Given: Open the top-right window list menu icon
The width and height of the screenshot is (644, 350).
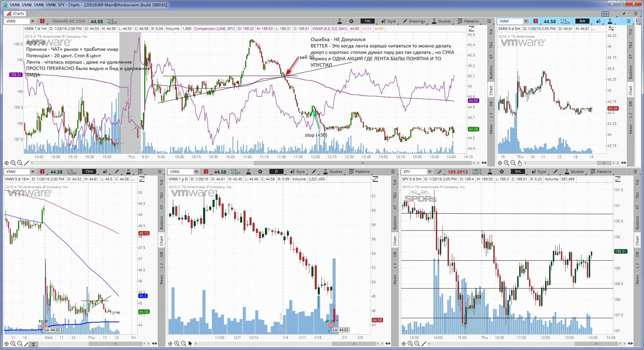Looking at the screenshot, I should [636, 13].
